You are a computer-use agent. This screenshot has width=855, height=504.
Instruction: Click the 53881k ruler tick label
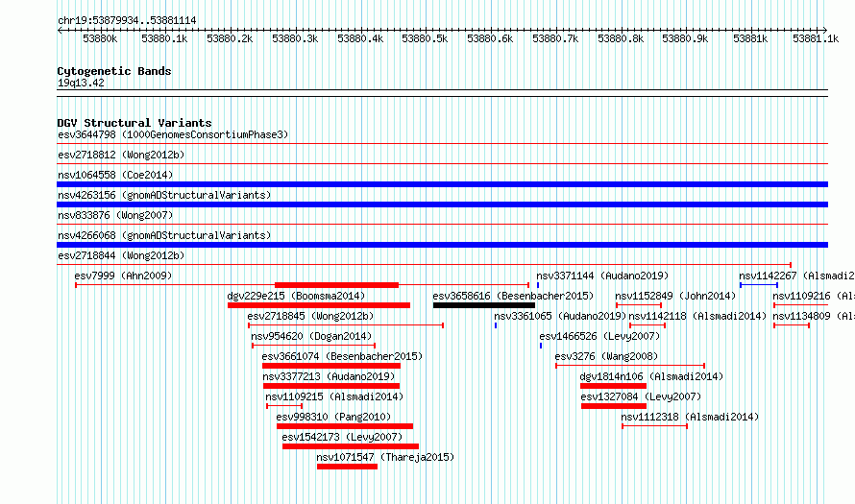pyautogui.click(x=750, y=38)
